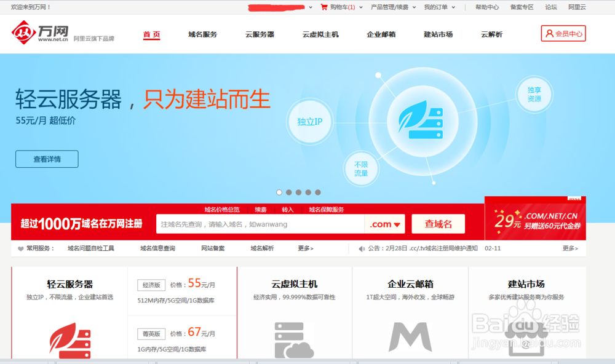The width and height of the screenshot is (615, 364).
Task: Select the second banner carousel dot
Action: (288, 192)
